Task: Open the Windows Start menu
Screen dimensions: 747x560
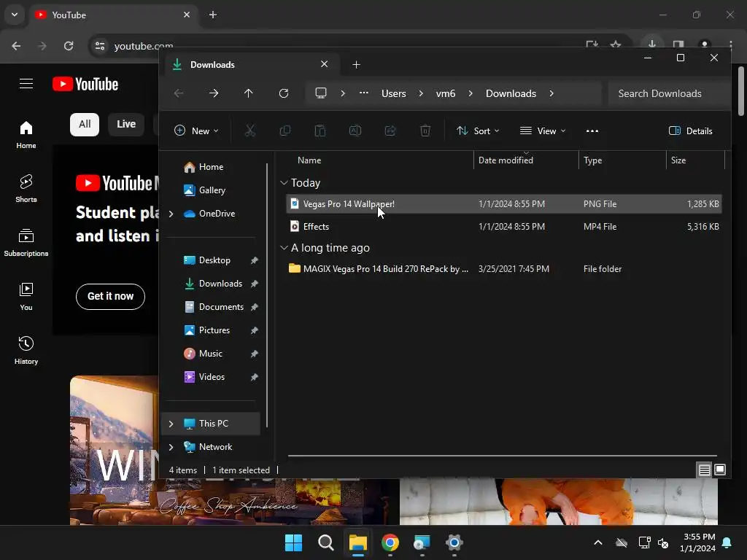Action: (x=293, y=542)
